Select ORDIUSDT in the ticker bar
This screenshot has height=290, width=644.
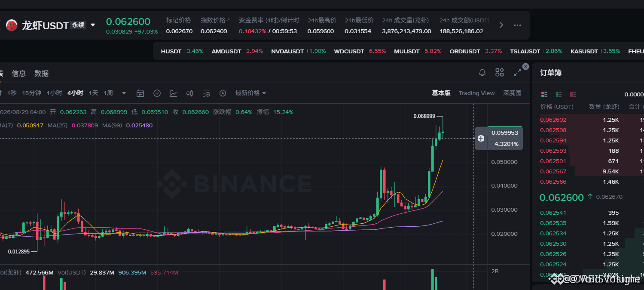coord(476,51)
